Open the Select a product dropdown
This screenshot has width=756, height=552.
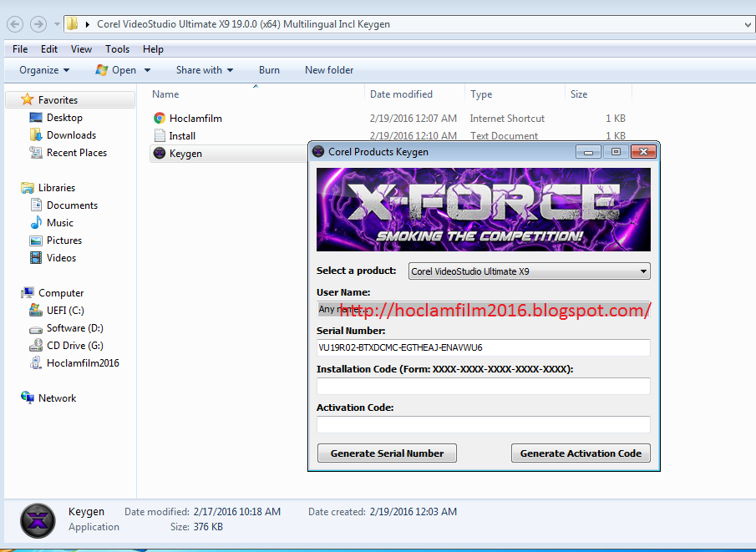(530, 271)
